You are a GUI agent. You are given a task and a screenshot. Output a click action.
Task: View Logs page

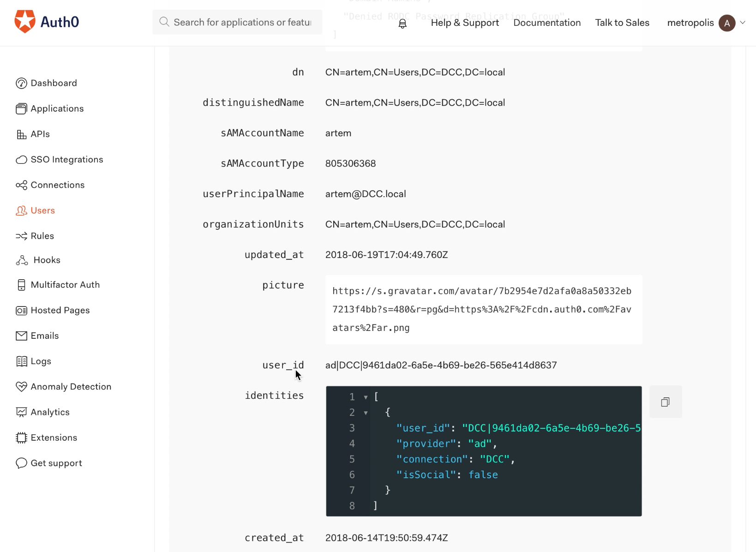pos(41,361)
